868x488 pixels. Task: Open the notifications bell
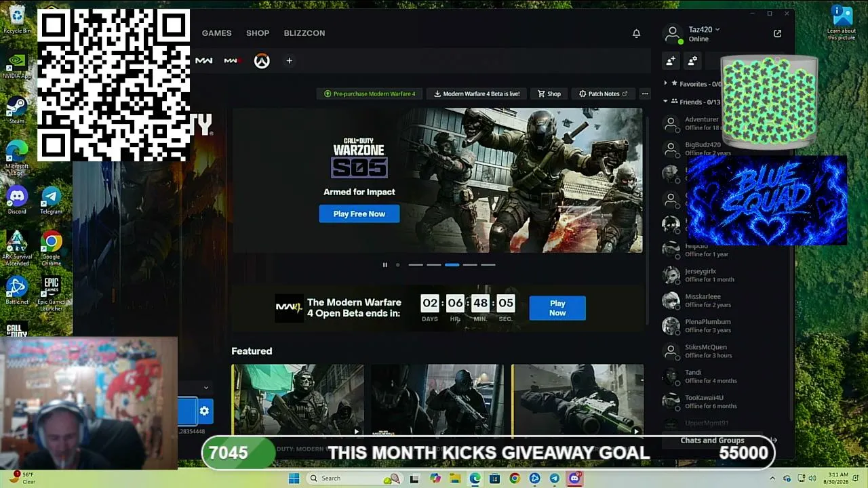pyautogui.click(x=636, y=33)
